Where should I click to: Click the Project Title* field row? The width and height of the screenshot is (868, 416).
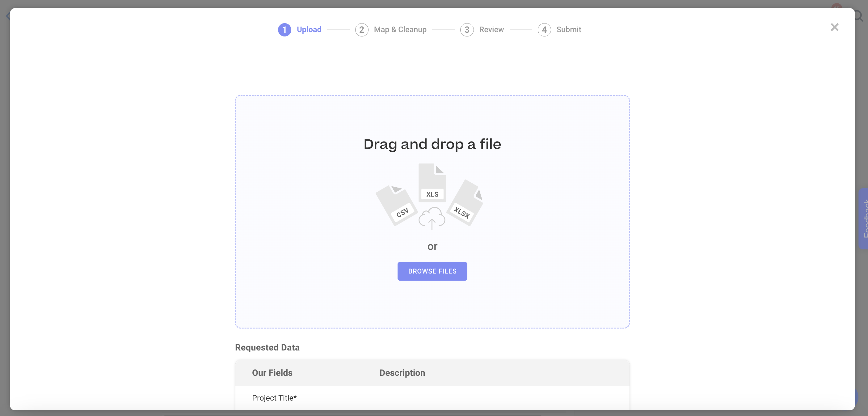[274, 398]
